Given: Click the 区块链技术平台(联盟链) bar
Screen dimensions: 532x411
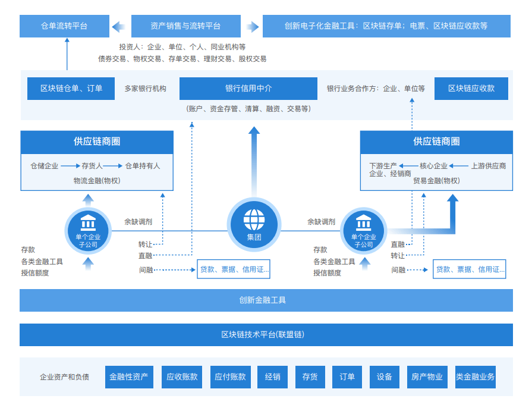Looking at the screenshot, I should point(266,335).
